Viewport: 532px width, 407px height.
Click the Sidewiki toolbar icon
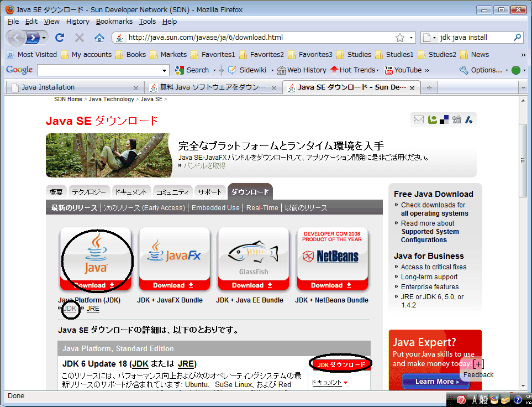[232, 70]
